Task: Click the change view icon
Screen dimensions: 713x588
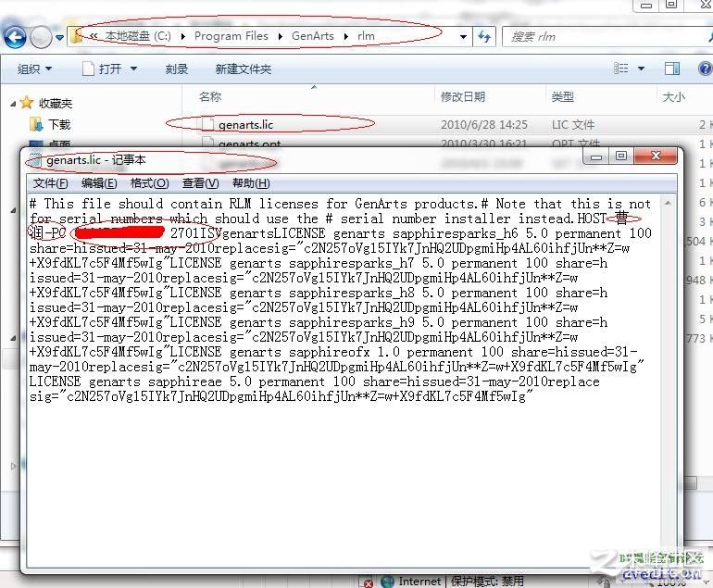Action: tap(621, 69)
